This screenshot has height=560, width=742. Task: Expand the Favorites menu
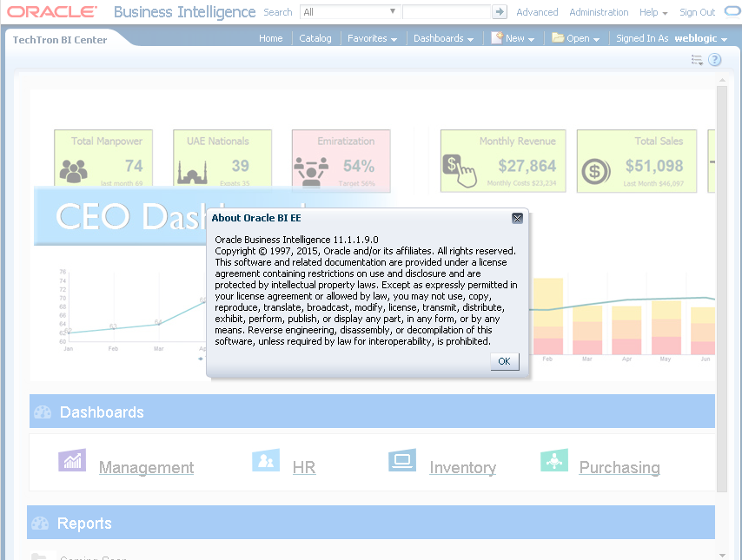pos(372,38)
